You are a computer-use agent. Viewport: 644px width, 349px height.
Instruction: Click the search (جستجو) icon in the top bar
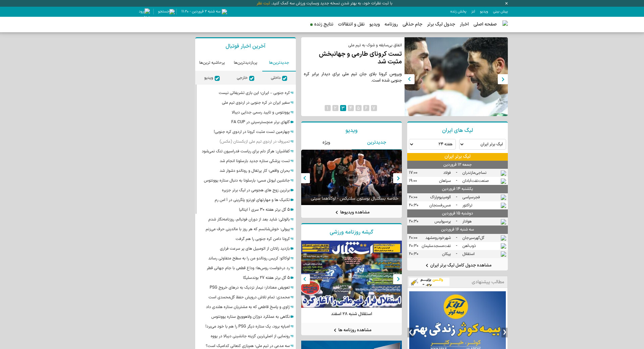[x=172, y=12]
